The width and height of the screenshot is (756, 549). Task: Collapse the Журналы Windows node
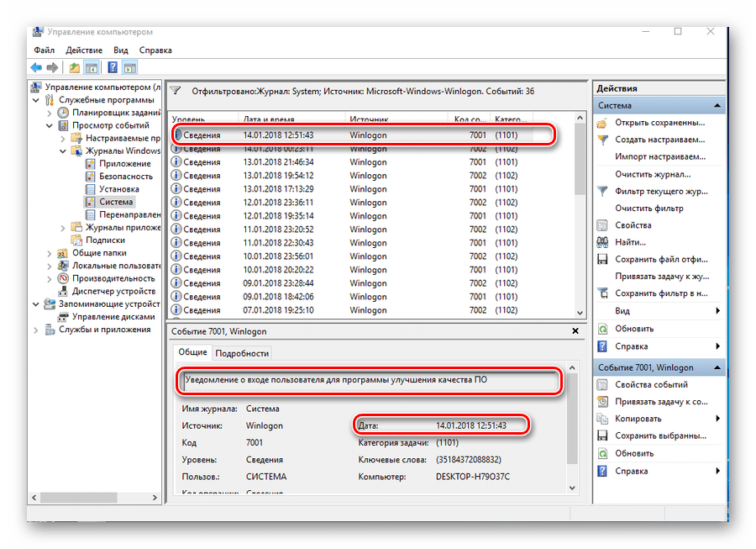pos(64,151)
